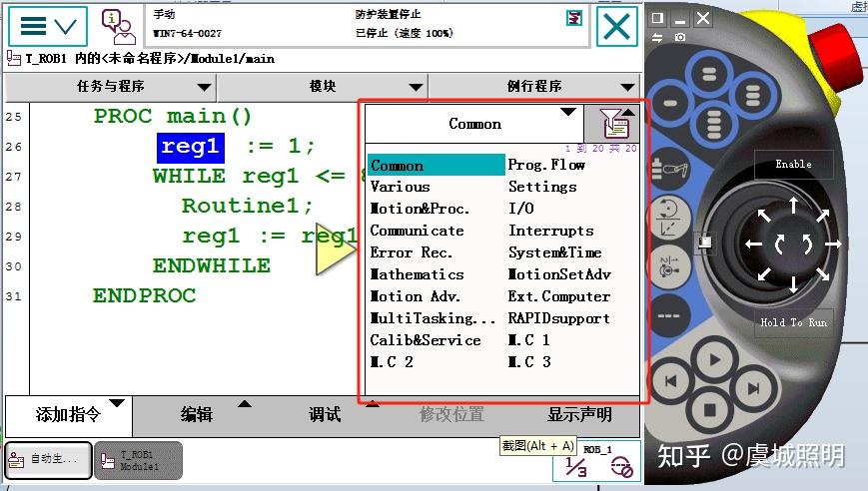This screenshot has height=491, width=868.
Task: Step backward with the pendant's previous button
Action: pyautogui.click(x=670, y=381)
